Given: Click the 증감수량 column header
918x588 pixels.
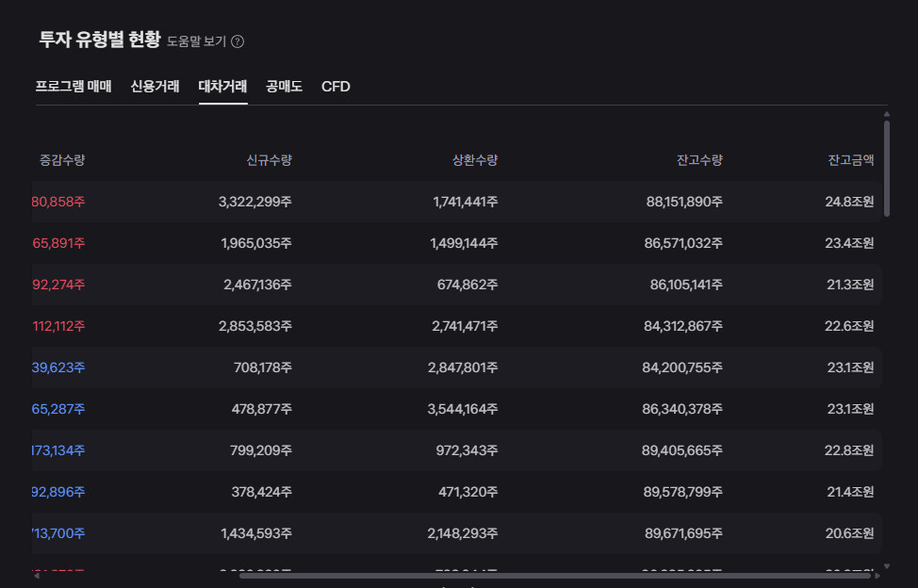Looking at the screenshot, I should pyautogui.click(x=62, y=160).
